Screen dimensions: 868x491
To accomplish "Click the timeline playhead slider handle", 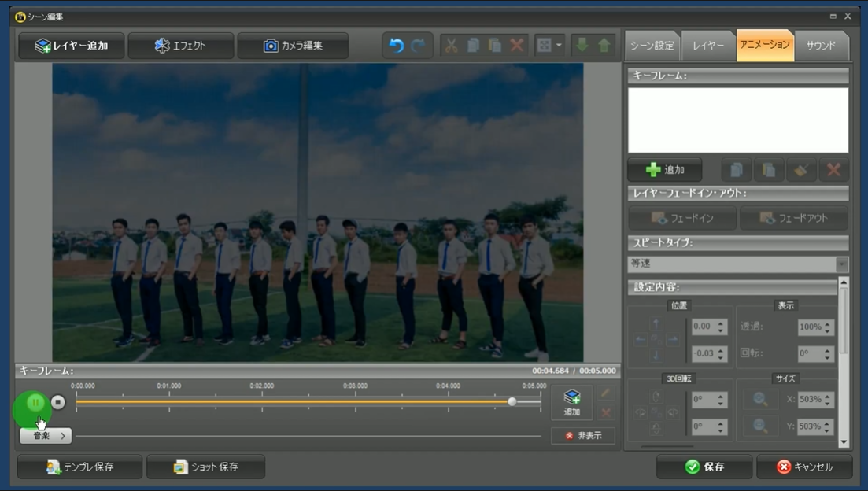I will (512, 401).
